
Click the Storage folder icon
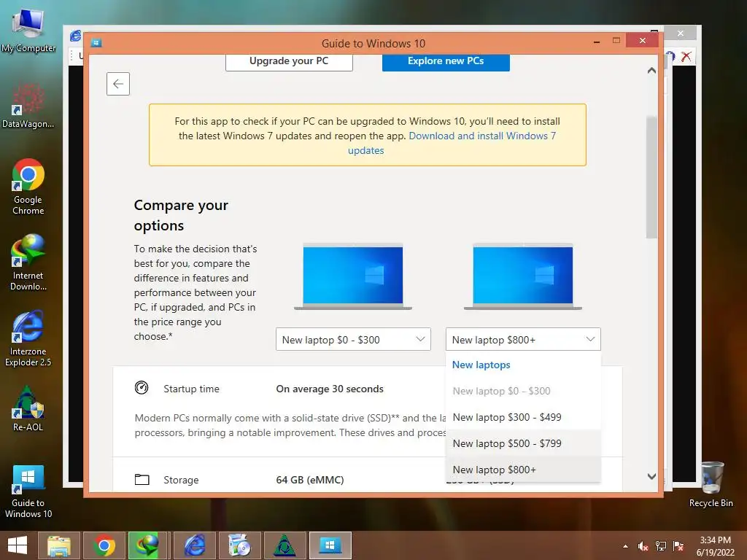(142, 480)
